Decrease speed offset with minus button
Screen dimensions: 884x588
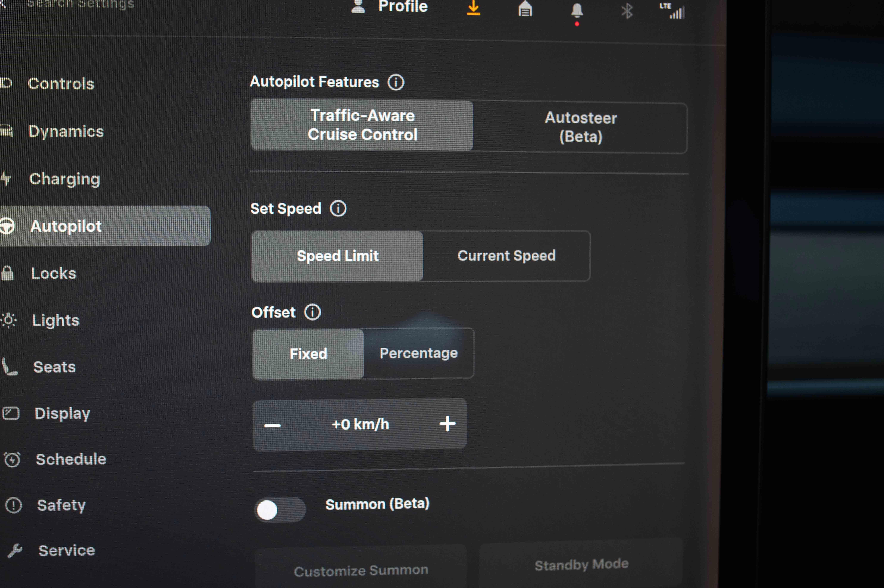[x=272, y=425]
